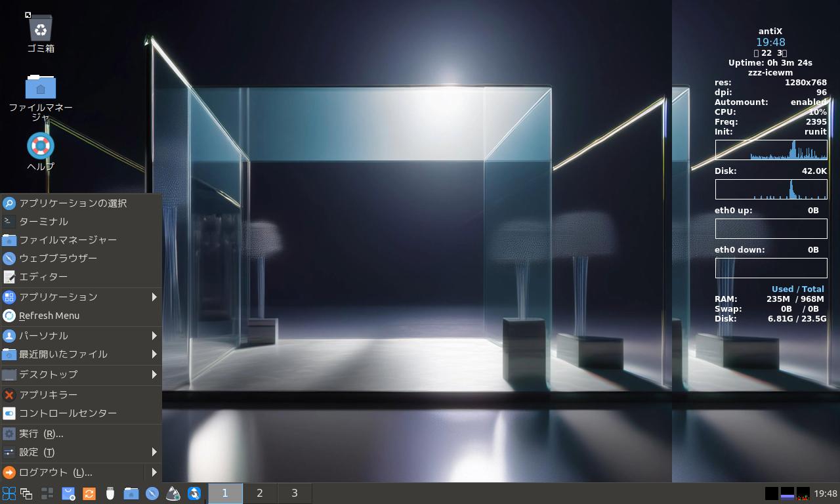Click the CPU monitor graph in system tray
Screen dimensions: 840x504
coord(803,493)
